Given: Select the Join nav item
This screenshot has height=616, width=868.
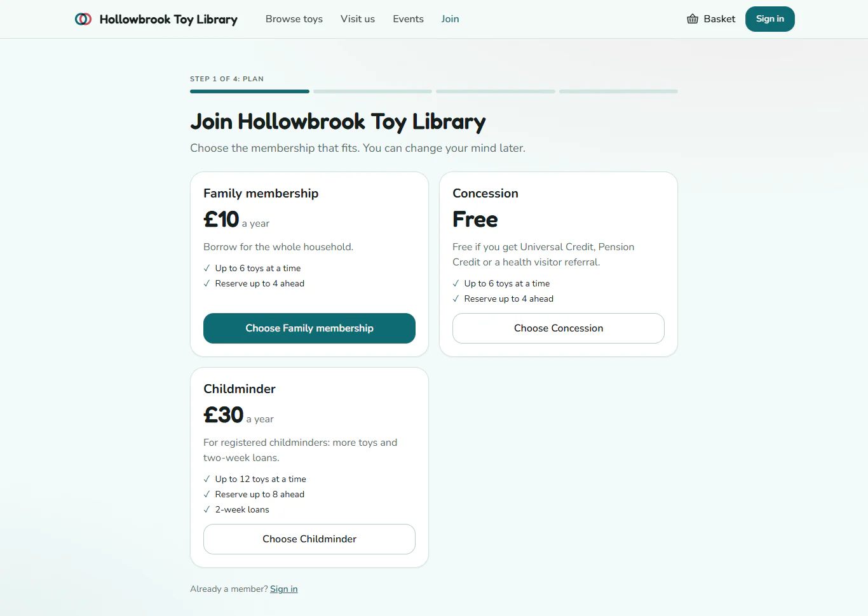Looking at the screenshot, I should (450, 19).
